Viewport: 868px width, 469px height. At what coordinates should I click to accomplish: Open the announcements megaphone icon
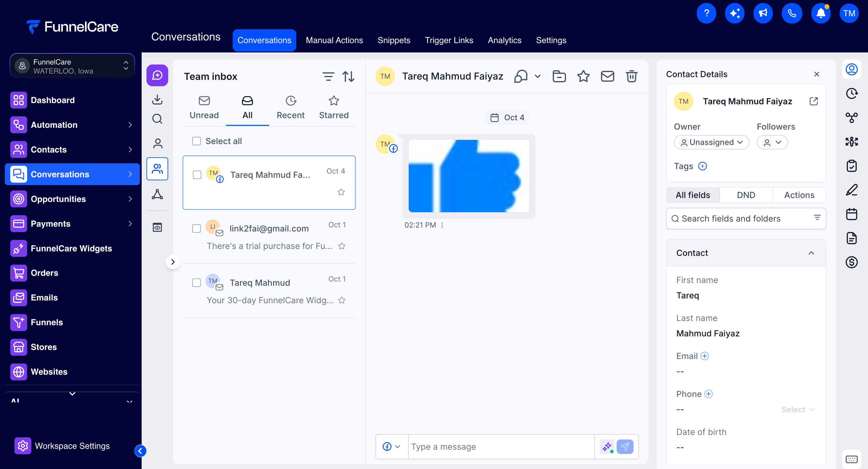pos(763,14)
